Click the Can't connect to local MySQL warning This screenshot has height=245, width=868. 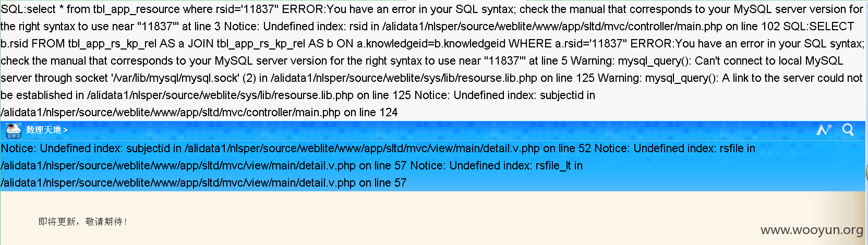point(769,61)
